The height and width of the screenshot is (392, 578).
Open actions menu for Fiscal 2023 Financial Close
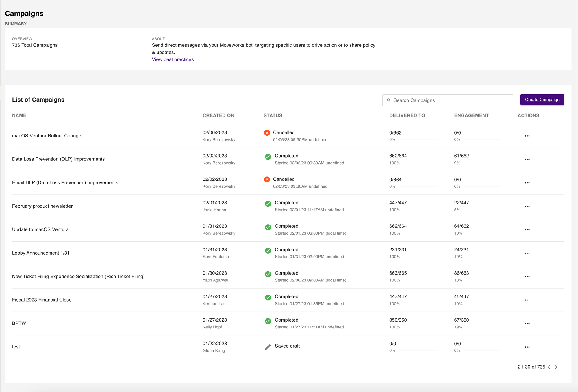pos(527,300)
